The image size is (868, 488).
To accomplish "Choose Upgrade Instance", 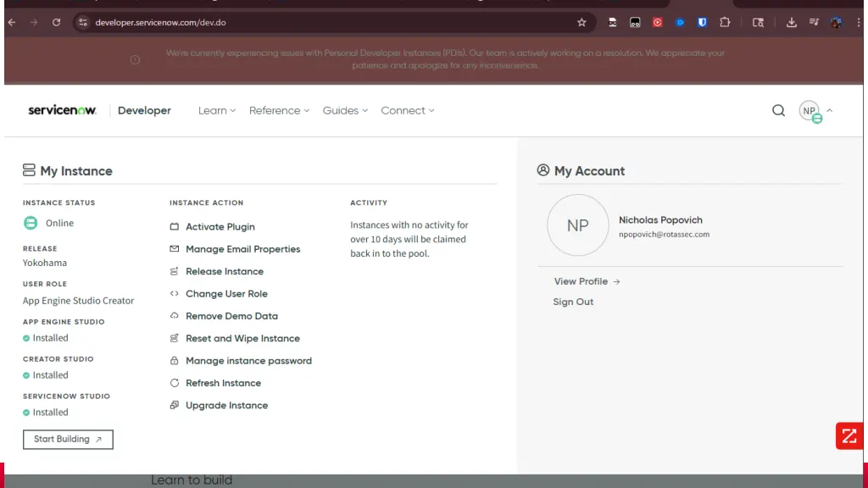I will pyautogui.click(x=227, y=406).
